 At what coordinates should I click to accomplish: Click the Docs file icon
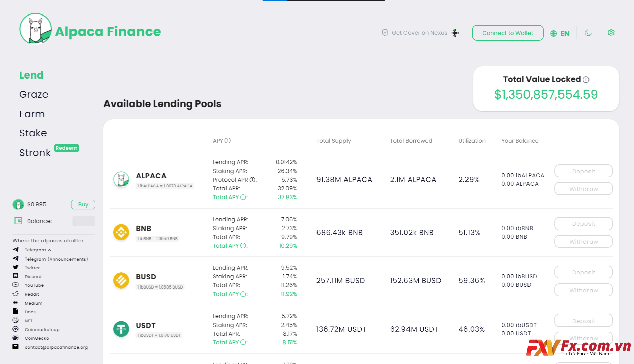point(16,311)
